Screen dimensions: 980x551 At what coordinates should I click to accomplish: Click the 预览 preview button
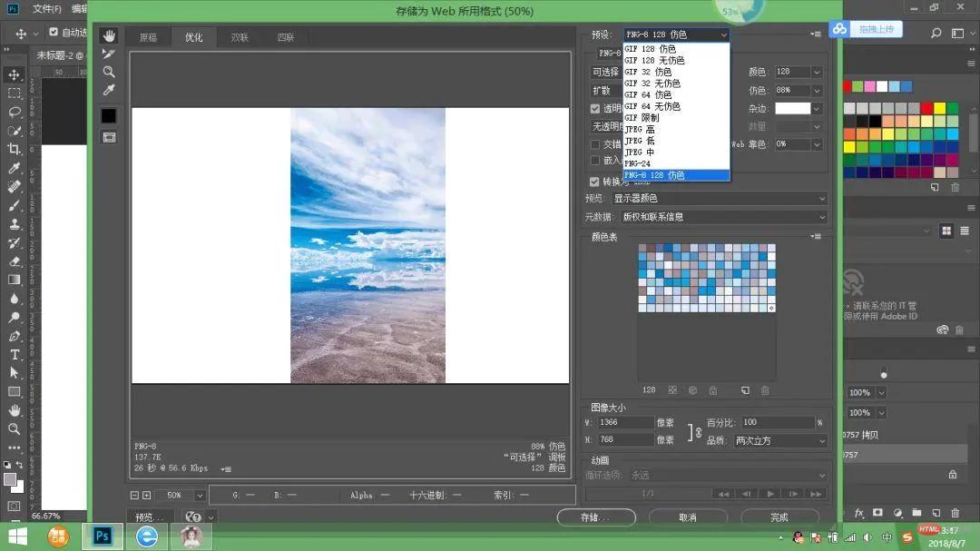click(150, 517)
